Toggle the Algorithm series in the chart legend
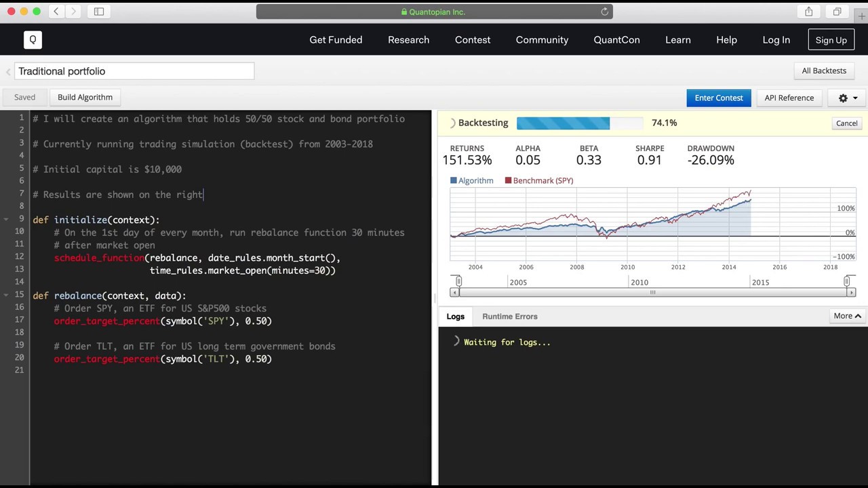 coord(472,180)
